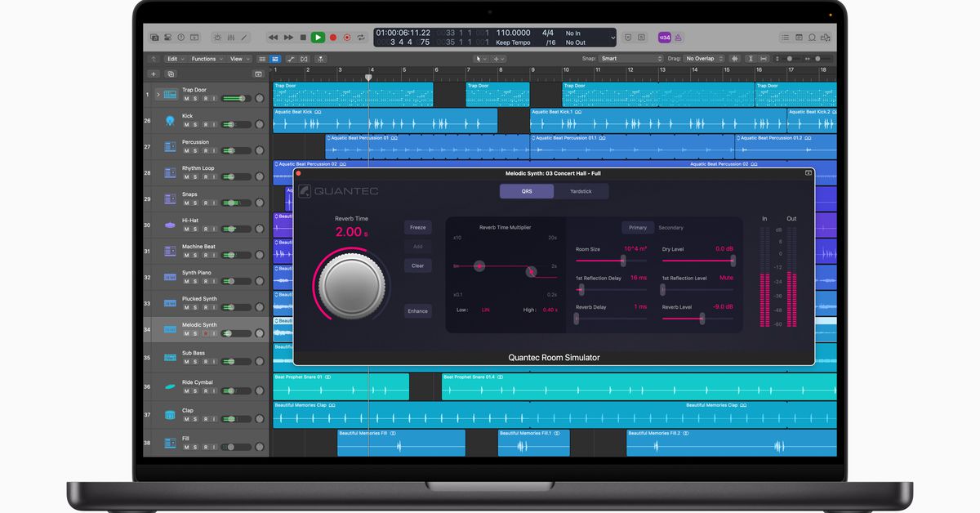Switch to the Yardstick tab
This screenshot has height=513, width=980.
(581, 191)
